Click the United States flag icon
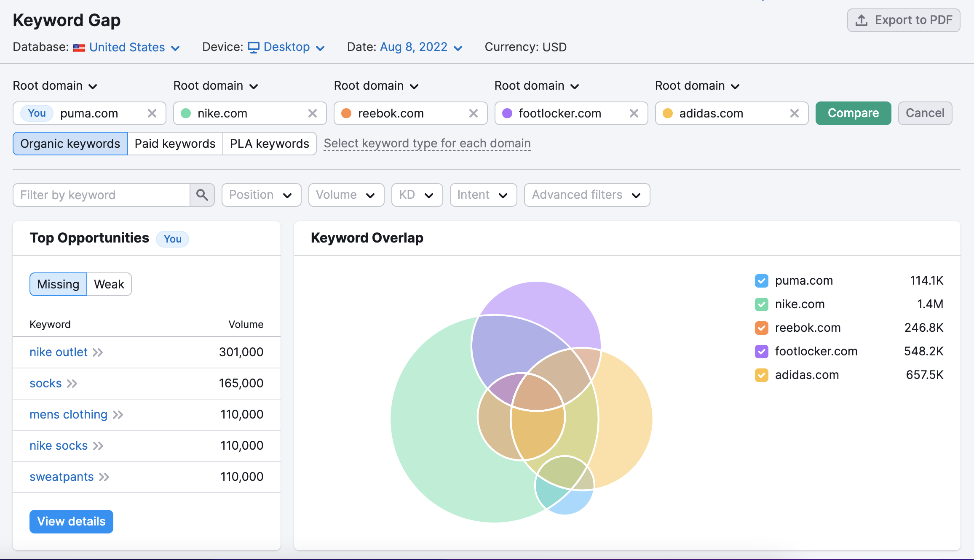Image resolution: width=974 pixels, height=560 pixels. click(x=79, y=48)
